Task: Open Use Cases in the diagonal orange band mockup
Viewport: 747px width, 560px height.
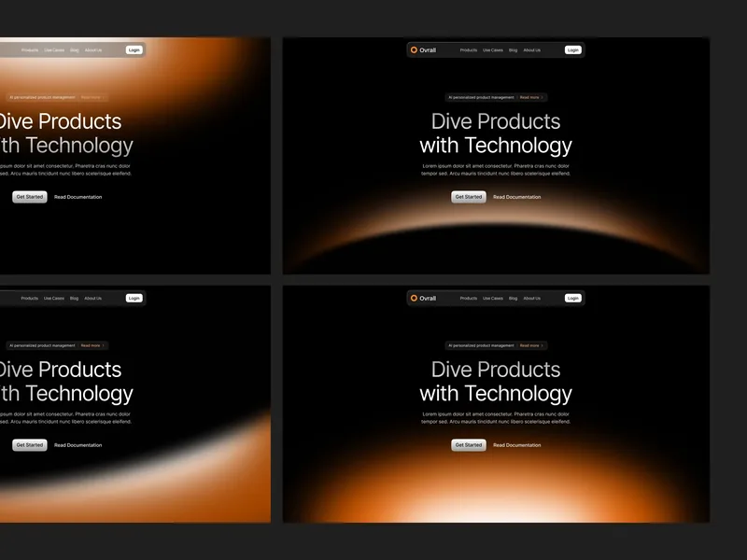Action: (x=54, y=298)
